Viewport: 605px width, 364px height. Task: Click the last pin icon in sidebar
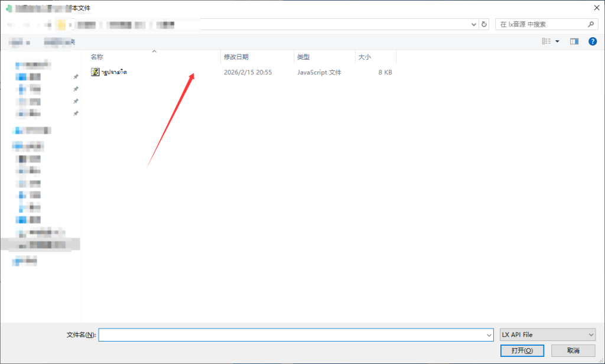[76, 113]
